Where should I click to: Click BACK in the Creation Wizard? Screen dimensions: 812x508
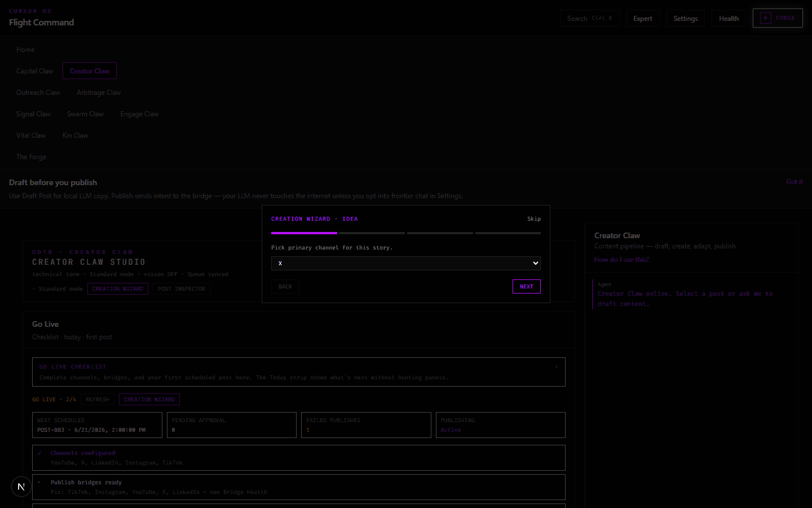(x=285, y=287)
